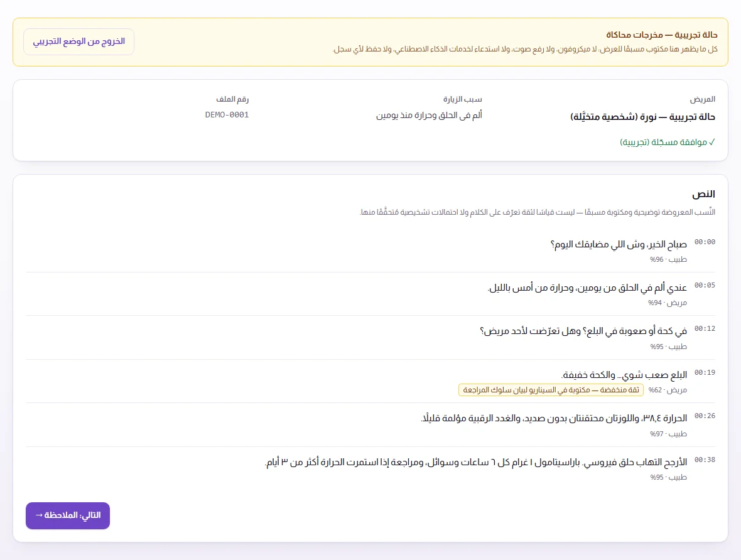The height and width of the screenshot is (560, 741).
Task: Click timestamp 00:19
Action: [x=705, y=373]
